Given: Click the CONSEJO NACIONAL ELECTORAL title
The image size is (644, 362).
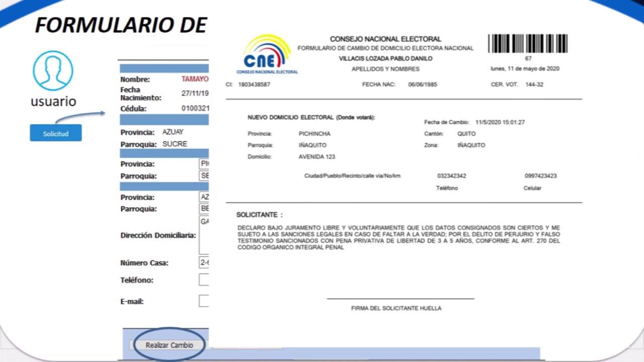Looking at the screenshot, I should 385,39.
